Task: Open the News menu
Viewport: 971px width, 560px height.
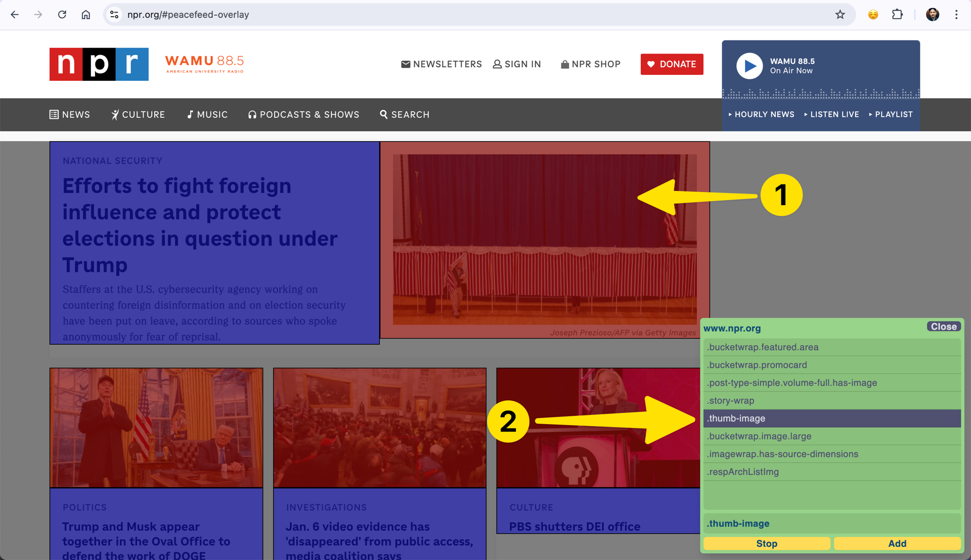Action: 70,115
